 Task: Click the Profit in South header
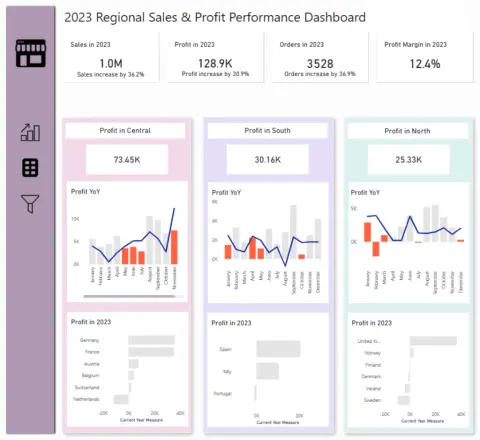[267, 130]
